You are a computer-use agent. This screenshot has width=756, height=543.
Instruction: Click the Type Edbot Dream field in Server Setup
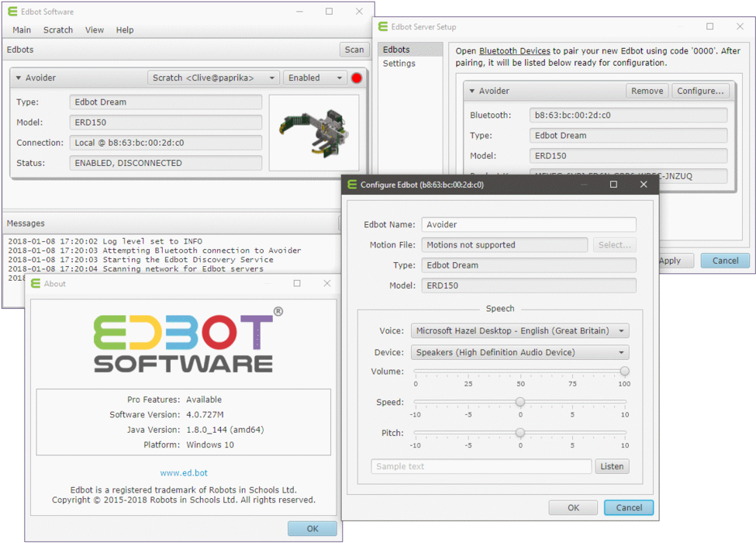click(x=628, y=136)
